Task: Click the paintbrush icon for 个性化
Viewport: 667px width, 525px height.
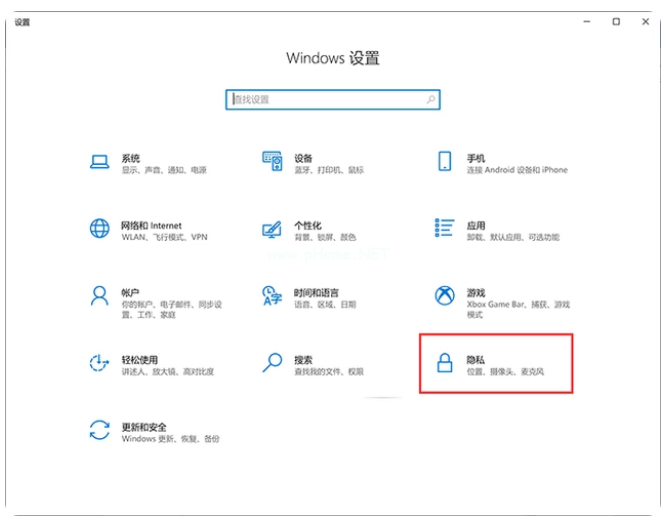Action: (272, 229)
